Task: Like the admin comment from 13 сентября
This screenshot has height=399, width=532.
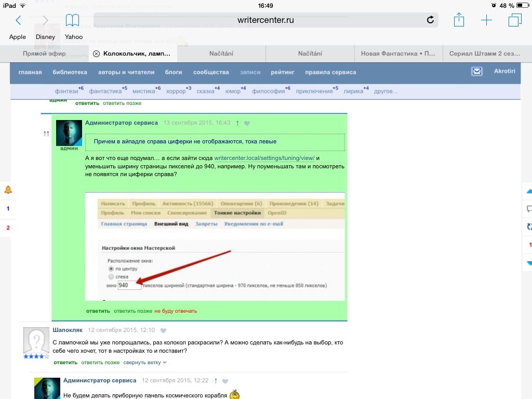Action: pyautogui.click(x=247, y=124)
